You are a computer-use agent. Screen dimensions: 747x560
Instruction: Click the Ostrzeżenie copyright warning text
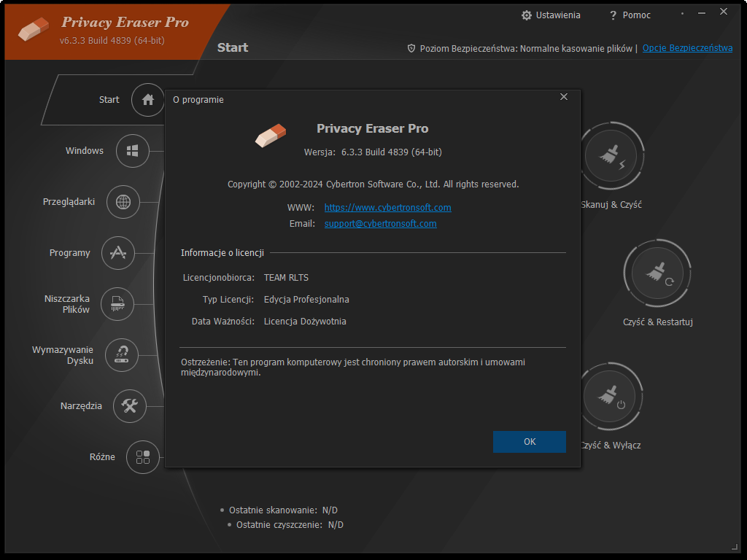tap(353, 367)
